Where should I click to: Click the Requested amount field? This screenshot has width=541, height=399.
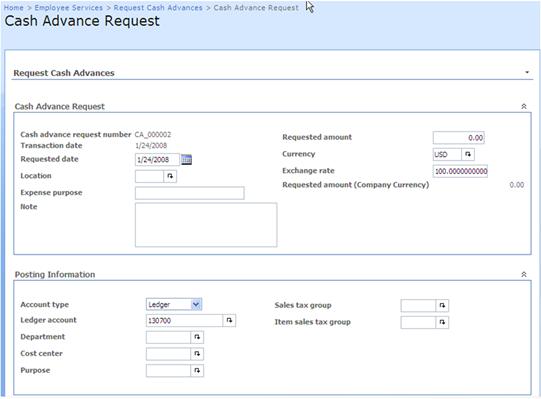pos(459,138)
